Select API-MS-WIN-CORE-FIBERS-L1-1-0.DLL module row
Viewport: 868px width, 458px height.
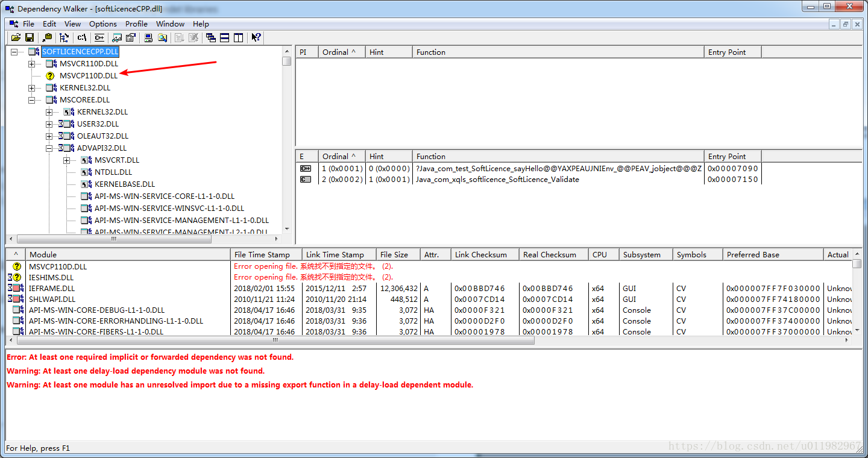click(x=429, y=332)
